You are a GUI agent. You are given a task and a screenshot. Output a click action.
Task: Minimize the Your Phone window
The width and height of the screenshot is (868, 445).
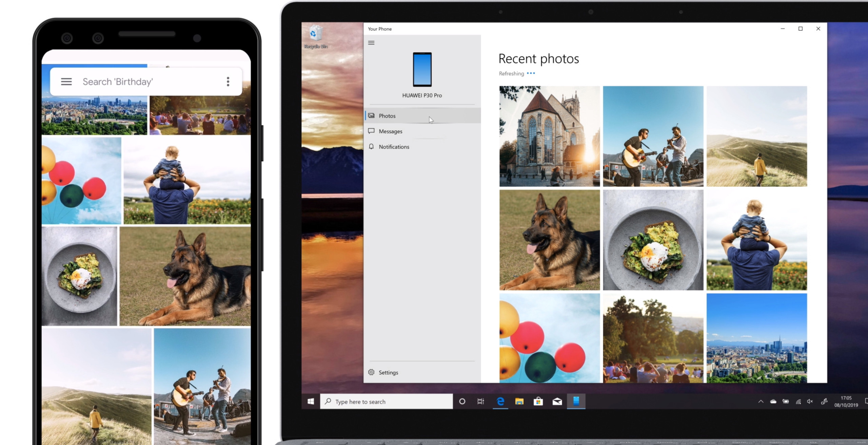point(783,29)
